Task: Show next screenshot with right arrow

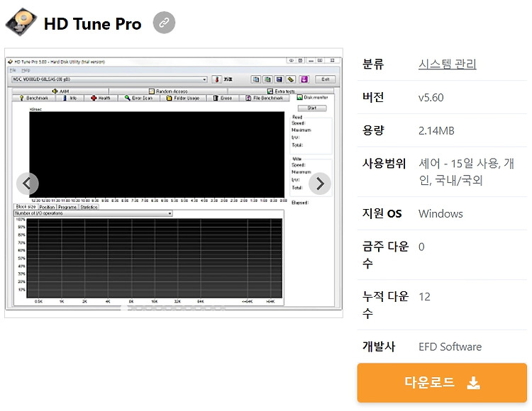Action: coord(320,184)
